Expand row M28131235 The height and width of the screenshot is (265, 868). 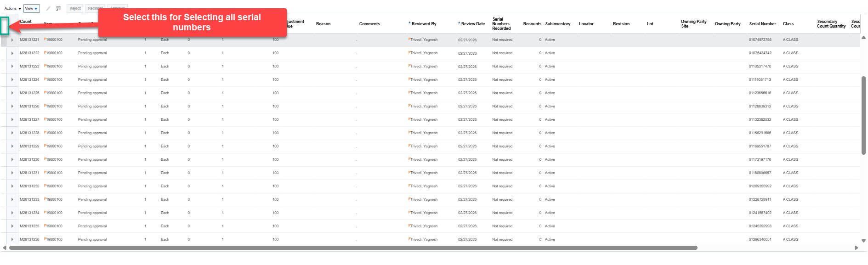12,226
